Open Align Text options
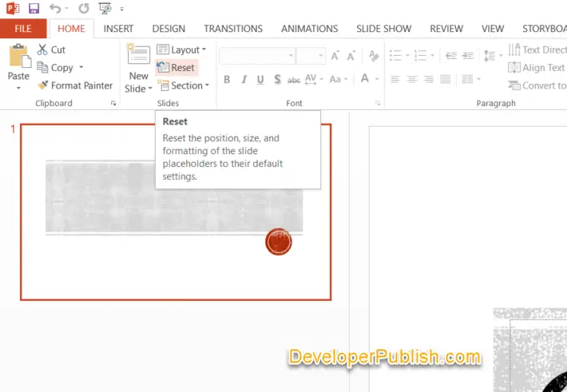Screen dimensions: 567x392 point(537,68)
